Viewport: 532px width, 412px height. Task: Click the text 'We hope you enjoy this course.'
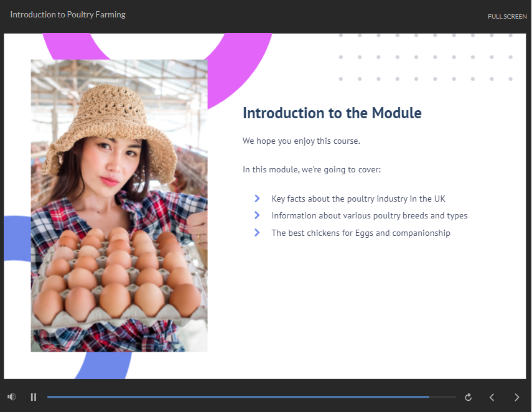(x=301, y=141)
